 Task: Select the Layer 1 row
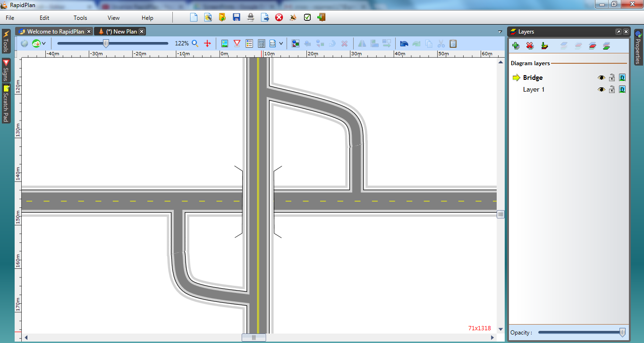click(x=568, y=89)
